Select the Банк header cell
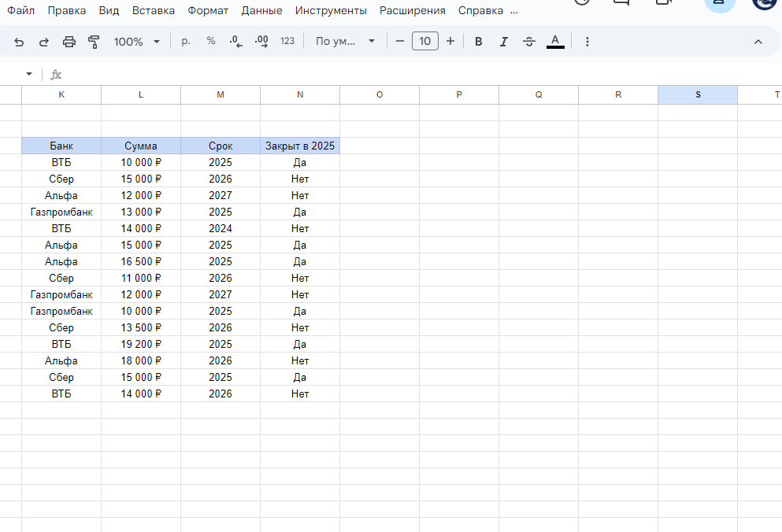Image resolution: width=782 pixels, height=532 pixels. point(61,146)
